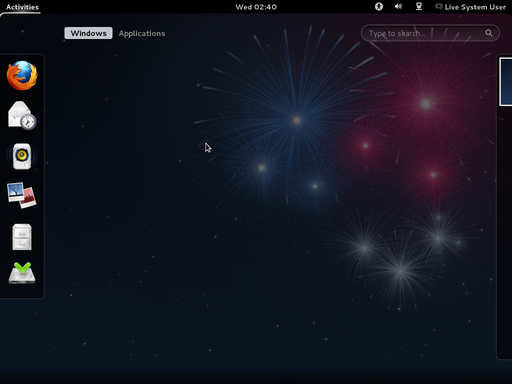Open the Live System User menu
512x384 pixels.
point(471,7)
